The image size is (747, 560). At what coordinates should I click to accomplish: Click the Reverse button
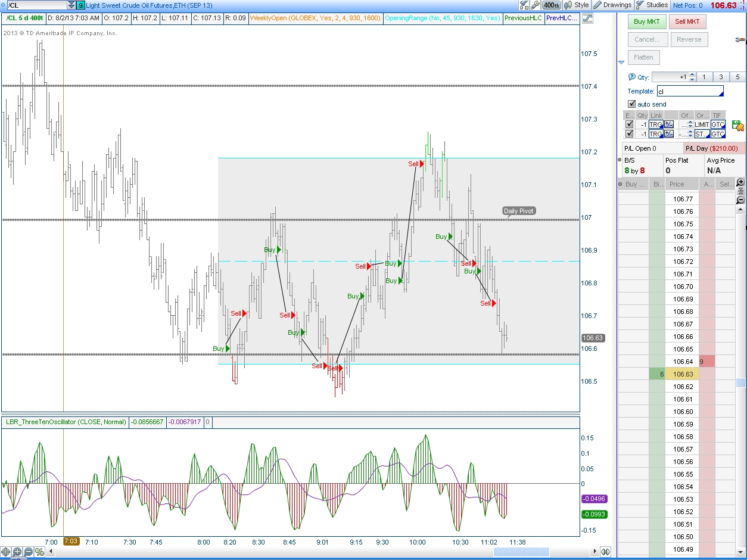point(689,40)
